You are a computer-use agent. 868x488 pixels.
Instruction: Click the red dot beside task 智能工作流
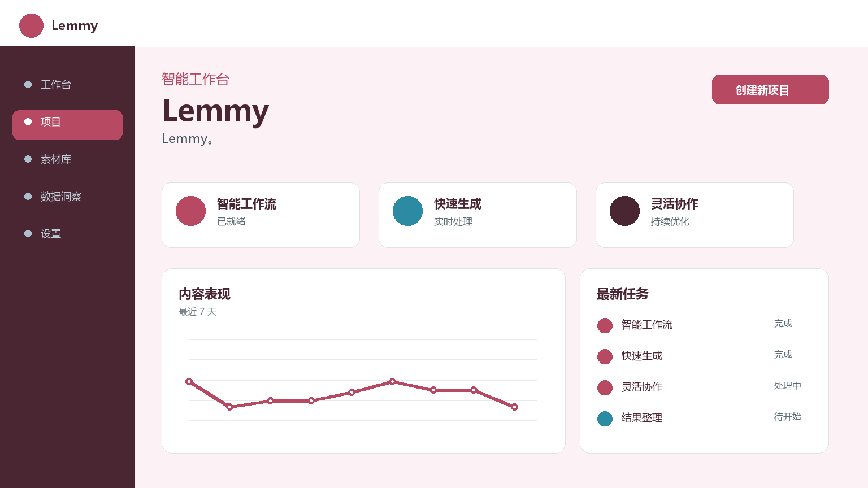605,325
